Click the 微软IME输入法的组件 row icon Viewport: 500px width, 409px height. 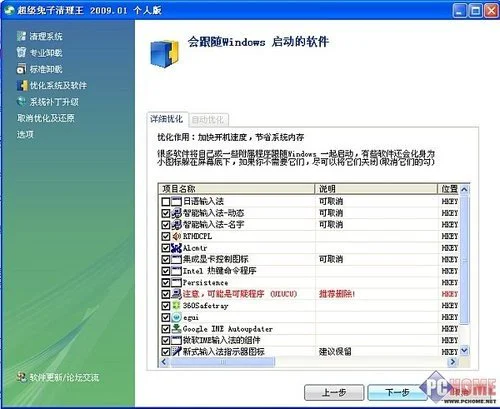[176, 340]
